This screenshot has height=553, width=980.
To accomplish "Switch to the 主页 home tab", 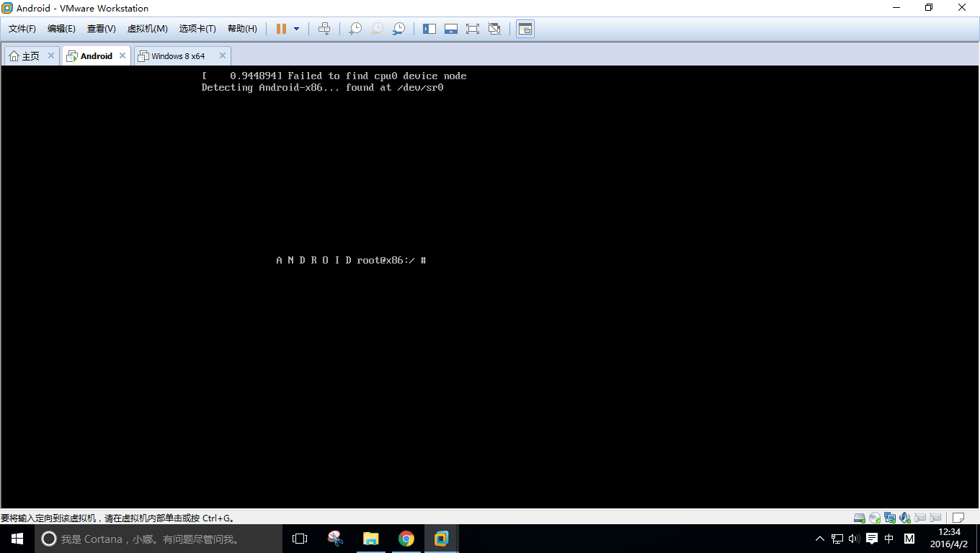I will [x=32, y=55].
